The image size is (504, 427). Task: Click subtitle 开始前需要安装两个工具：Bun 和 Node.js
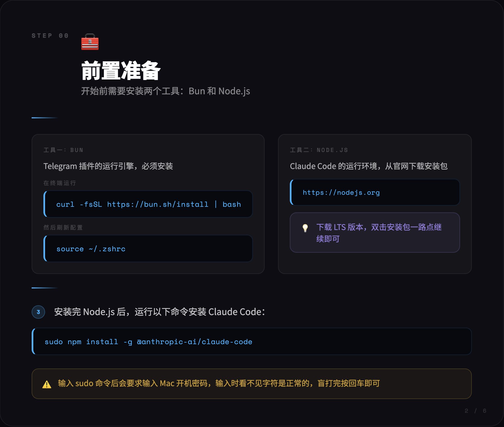165,91
